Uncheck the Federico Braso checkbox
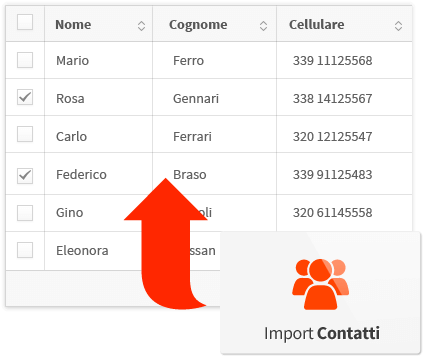Viewport: 433px width, 360px height. point(25,176)
